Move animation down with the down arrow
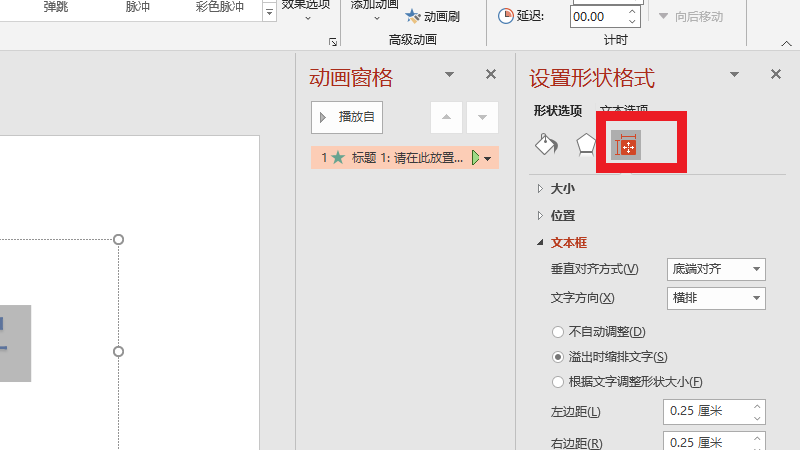This screenshot has width=800, height=450. point(482,117)
